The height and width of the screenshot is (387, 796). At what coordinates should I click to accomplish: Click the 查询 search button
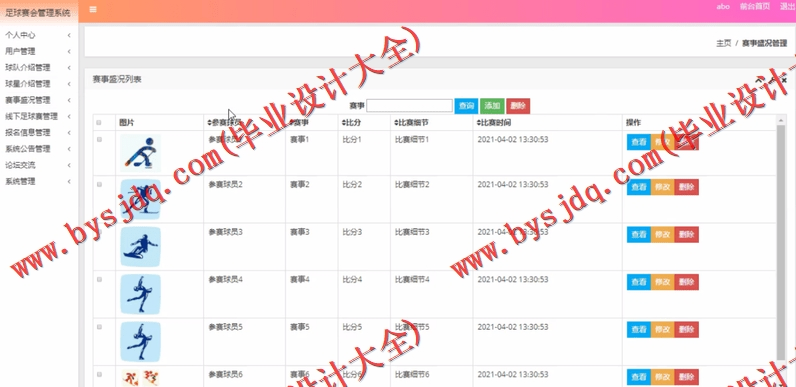(x=466, y=106)
